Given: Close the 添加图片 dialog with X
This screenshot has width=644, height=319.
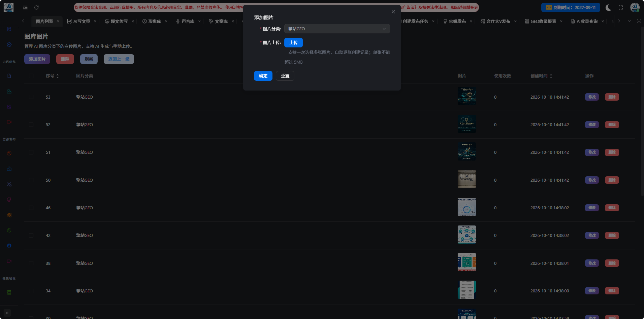Looking at the screenshot, I should [393, 12].
